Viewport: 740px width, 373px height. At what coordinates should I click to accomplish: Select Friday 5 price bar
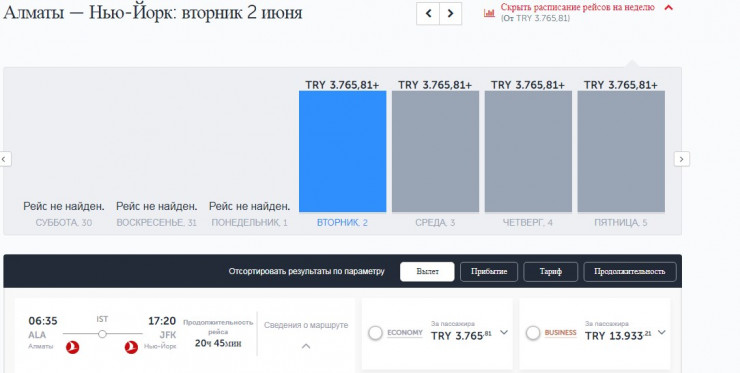(621, 152)
